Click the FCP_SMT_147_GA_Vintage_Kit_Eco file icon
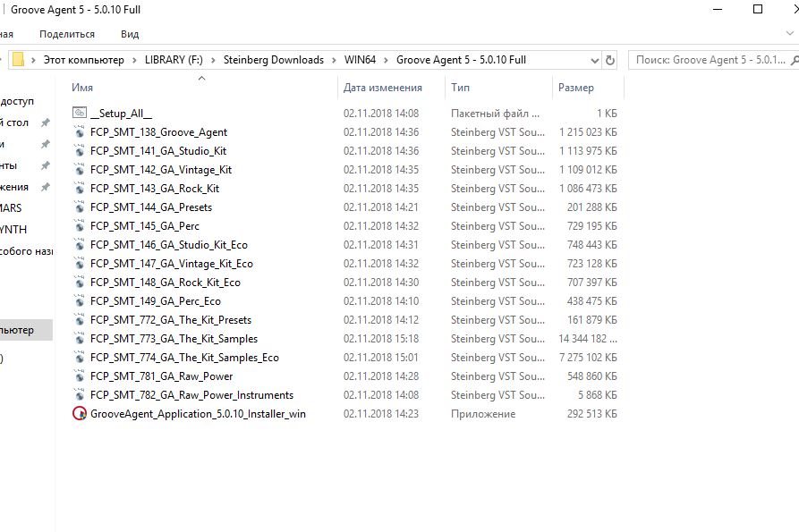 [80, 264]
